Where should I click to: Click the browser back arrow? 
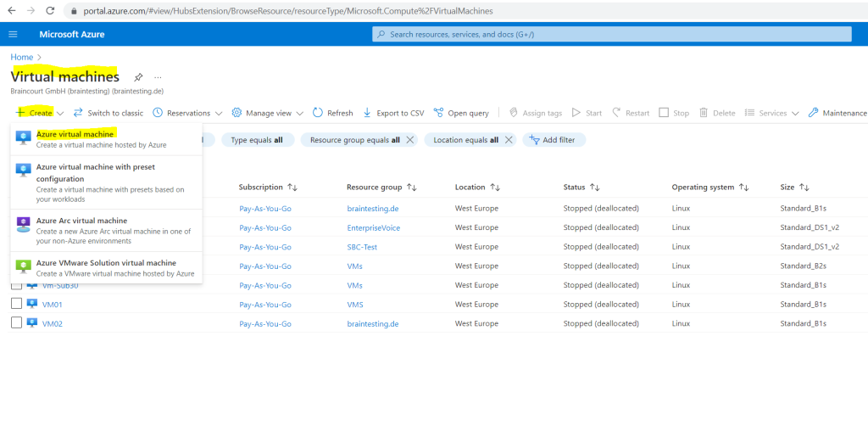(x=12, y=10)
